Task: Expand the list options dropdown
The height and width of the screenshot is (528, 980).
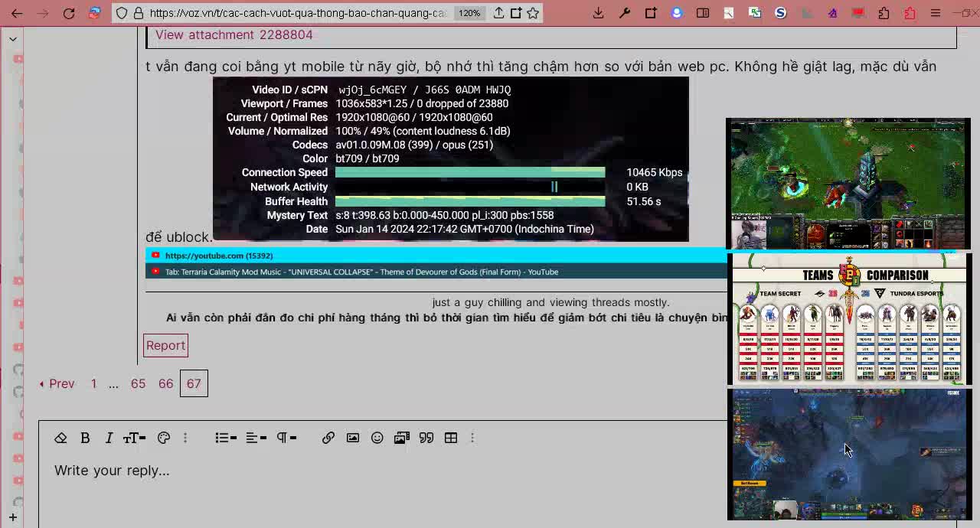Action: (x=225, y=438)
